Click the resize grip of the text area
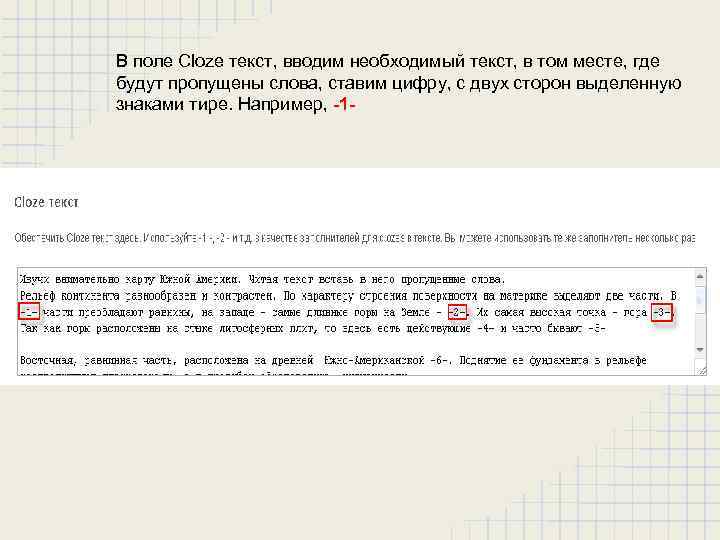The image size is (720, 540). click(701, 369)
